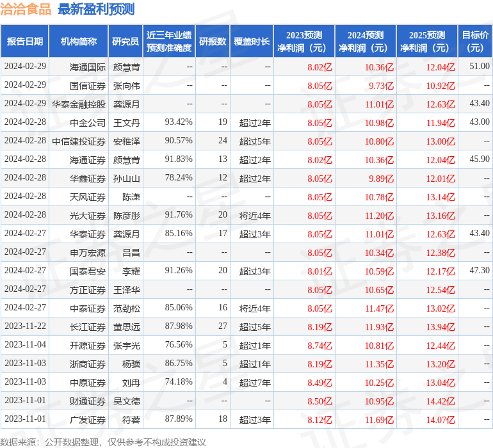Click report count 27

[223, 326]
